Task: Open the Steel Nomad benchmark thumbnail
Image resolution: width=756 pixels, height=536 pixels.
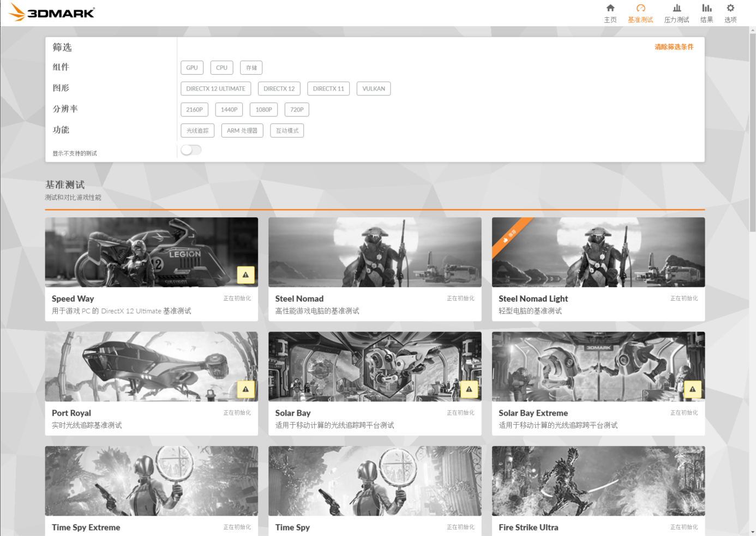Action: click(375, 252)
